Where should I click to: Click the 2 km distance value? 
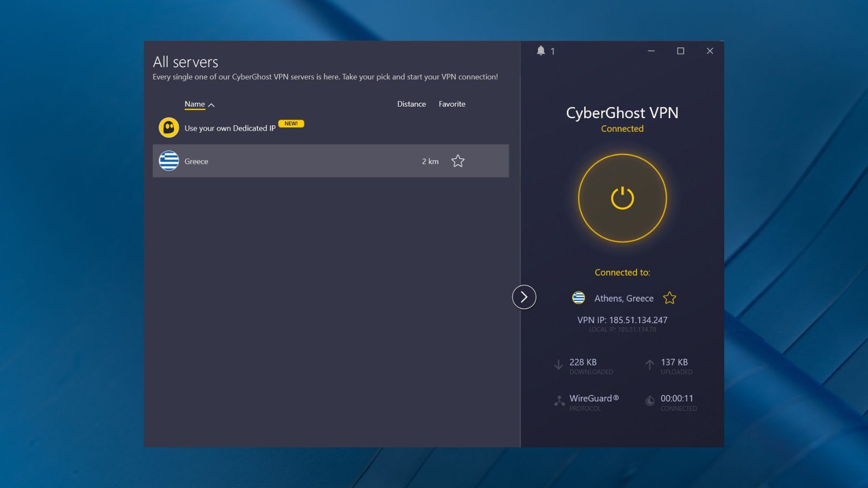click(430, 161)
